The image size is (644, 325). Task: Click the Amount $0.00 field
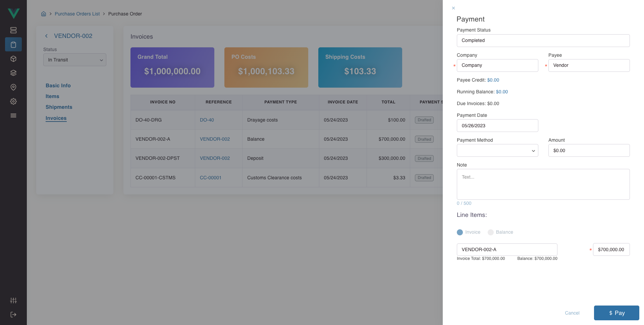point(589,150)
